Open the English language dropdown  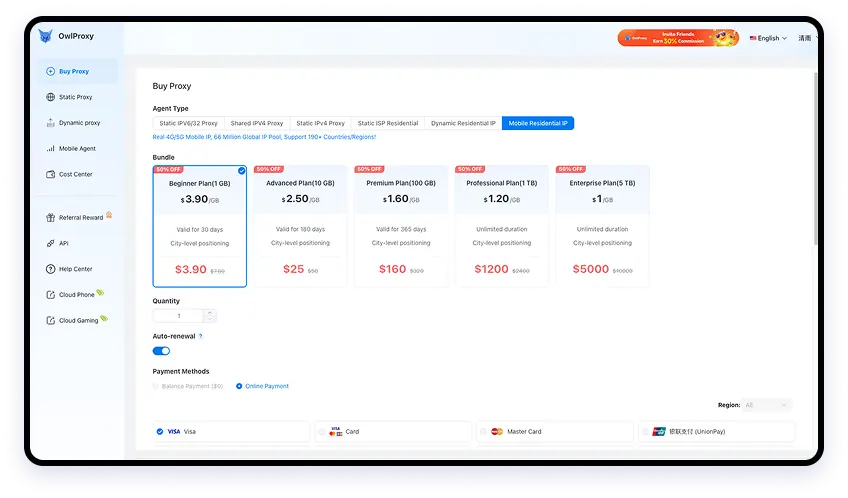tap(768, 38)
